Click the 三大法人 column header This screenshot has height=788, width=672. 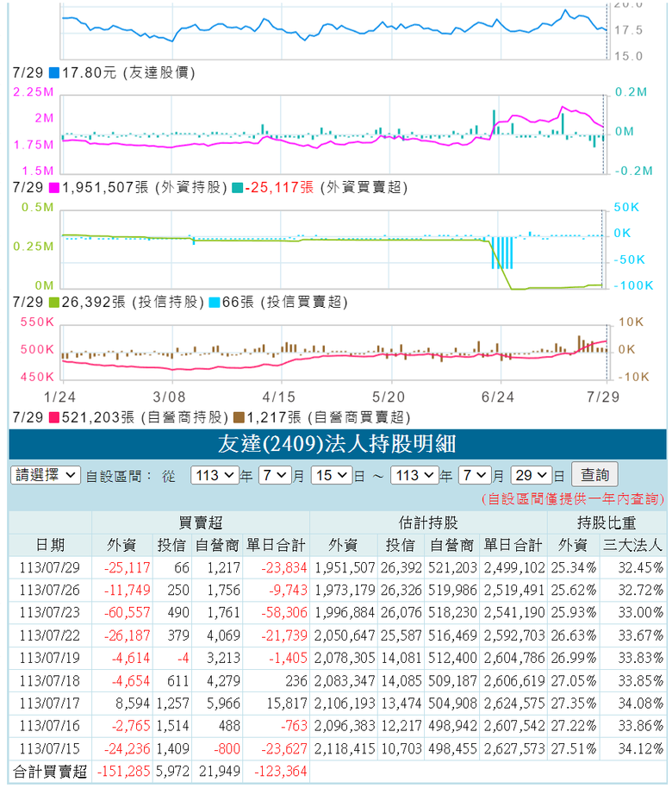pyautogui.click(x=632, y=545)
